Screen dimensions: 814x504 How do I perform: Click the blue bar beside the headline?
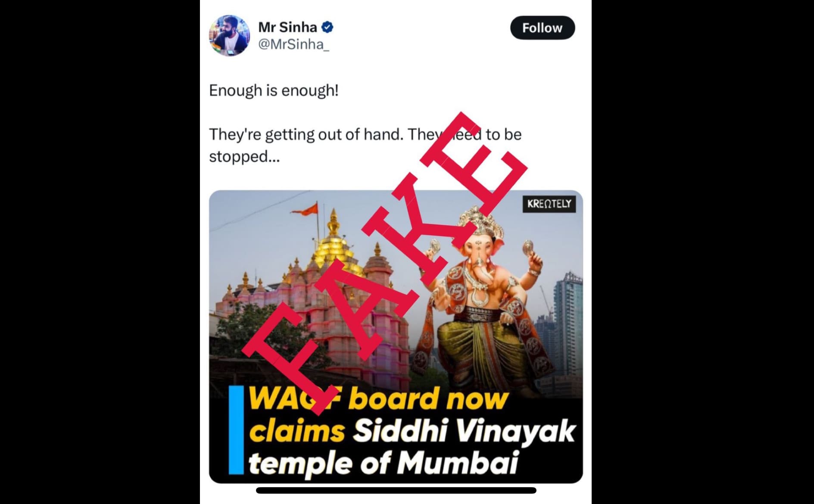click(236, 430)
